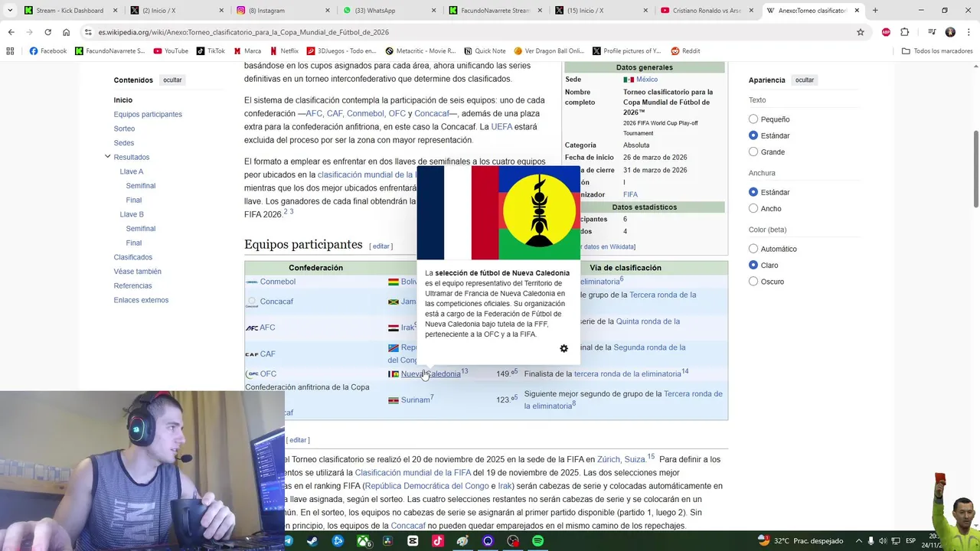Select the Estándar text size
980x551 pixels.
(x=753, y=135)
